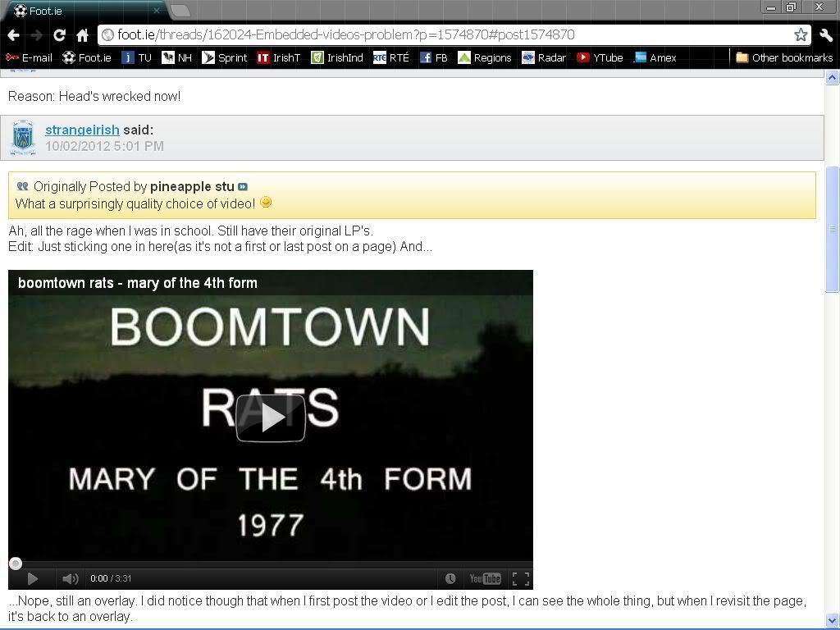
Task: Click the quote marks icon in quote box
Action: (22, 186)
